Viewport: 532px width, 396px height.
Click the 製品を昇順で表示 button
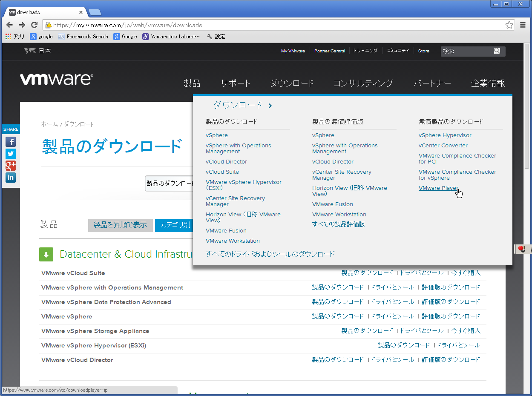[120, 225]
